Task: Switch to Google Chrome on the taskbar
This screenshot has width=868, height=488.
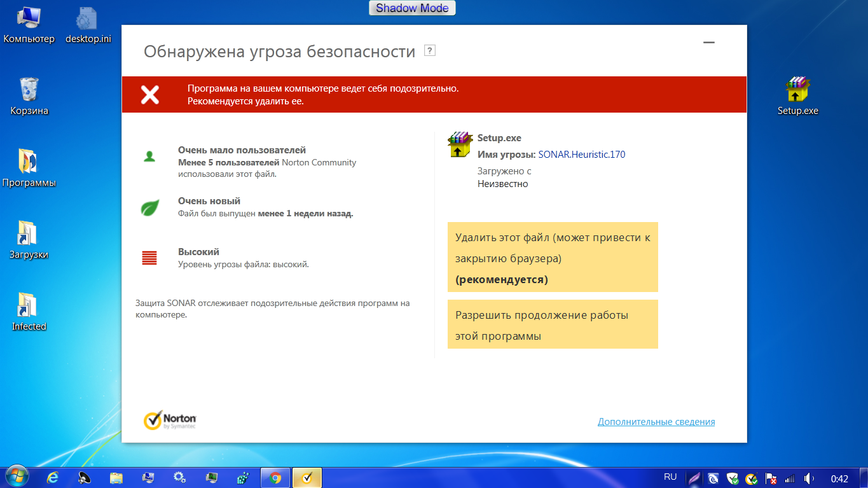Action: coord(275,478)
